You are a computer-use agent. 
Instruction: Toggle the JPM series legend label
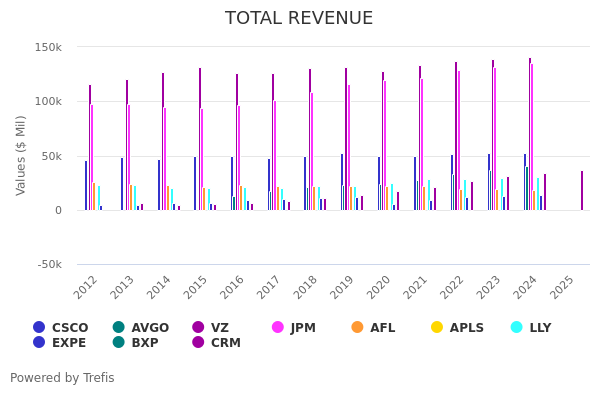tap(302, 327)
